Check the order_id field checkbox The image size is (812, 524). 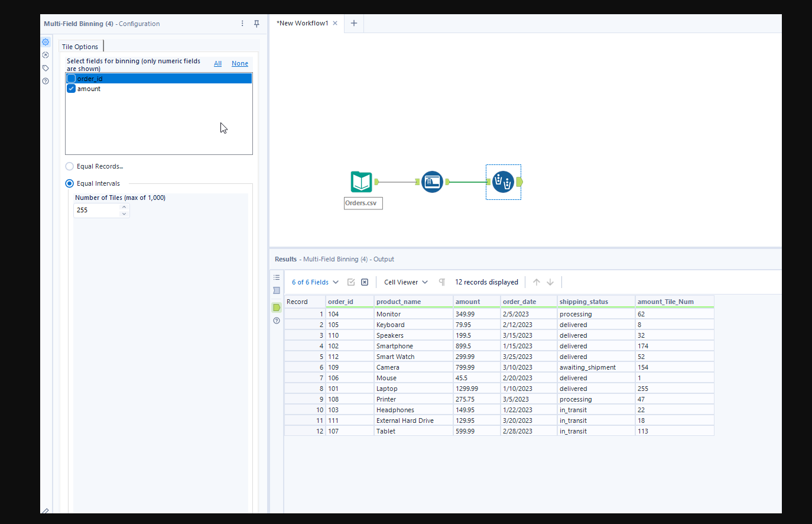(x=72, y=79)
